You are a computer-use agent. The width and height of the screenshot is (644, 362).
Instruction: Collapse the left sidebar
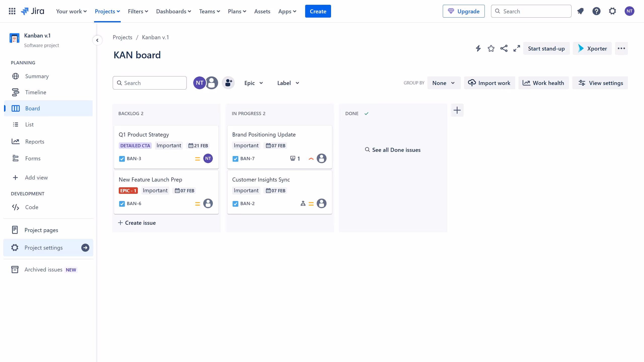[x=97, y=40]
